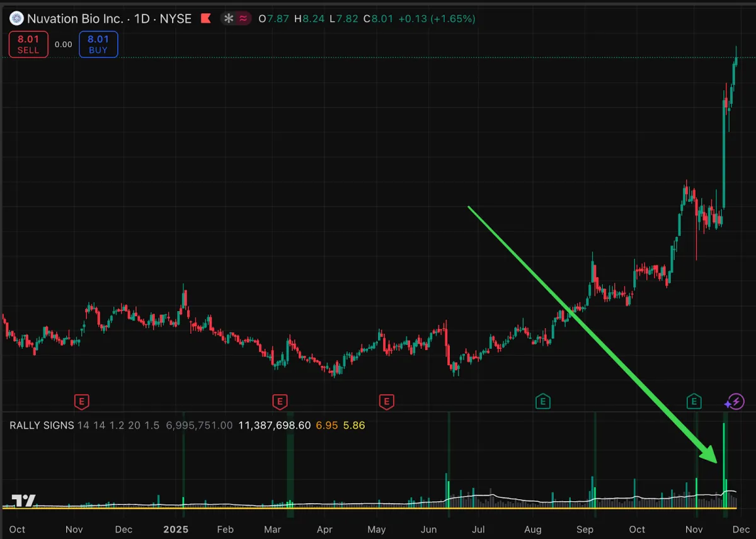Click the red 8.01 SELL button
The height and width of the screenshot is (539, 756).
28,44
